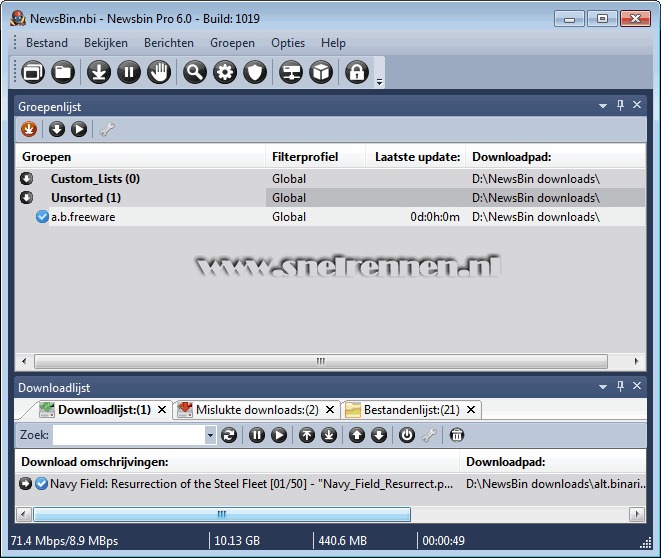
Task: Click the windows cascade icon in main toolbar
Action: [x=33, y=72]
